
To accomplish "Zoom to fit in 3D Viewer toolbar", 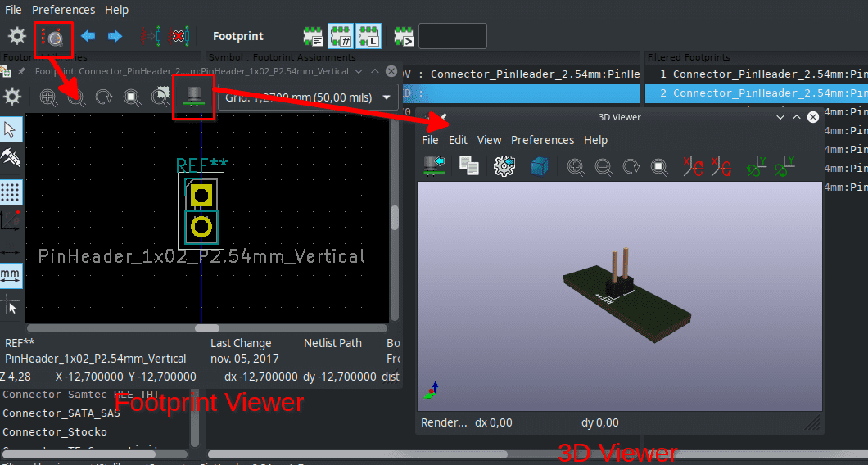I will point(658,167).
